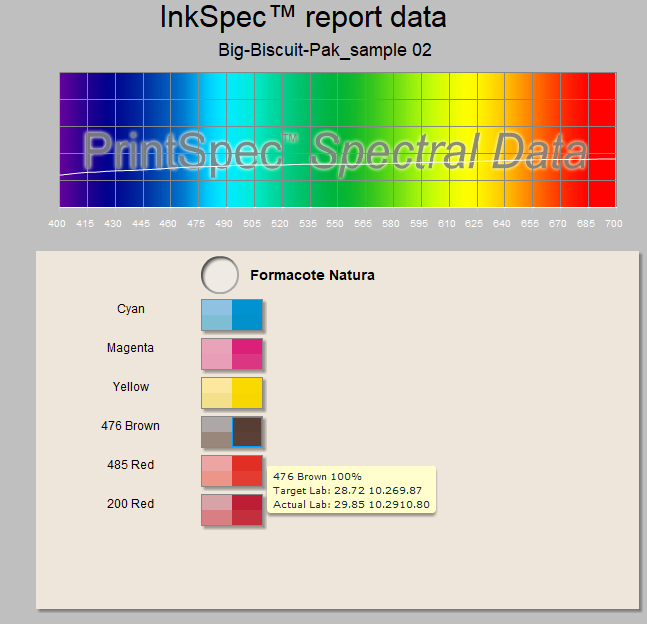Select the lower pink Magenta tint swatch
This screenshot has height=624, width=647.
(217, 362)
